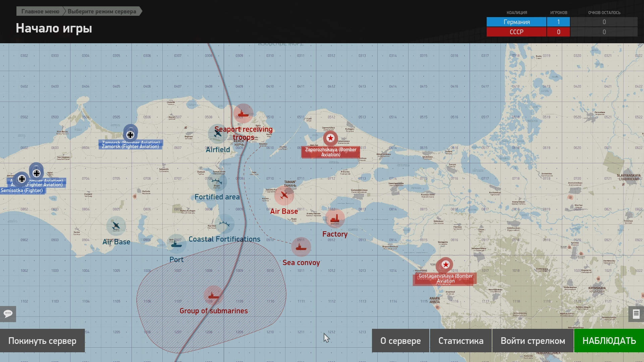644x362 pixels.
Task: Select the Zamorsk airfield cross icon
Action: click(130, 135)
